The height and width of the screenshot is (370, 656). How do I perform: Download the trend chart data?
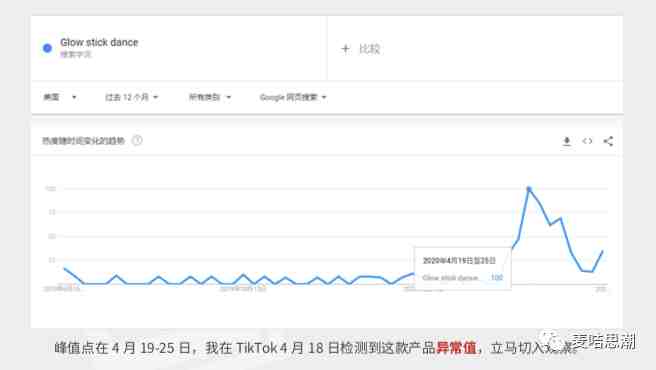[566, 141]
